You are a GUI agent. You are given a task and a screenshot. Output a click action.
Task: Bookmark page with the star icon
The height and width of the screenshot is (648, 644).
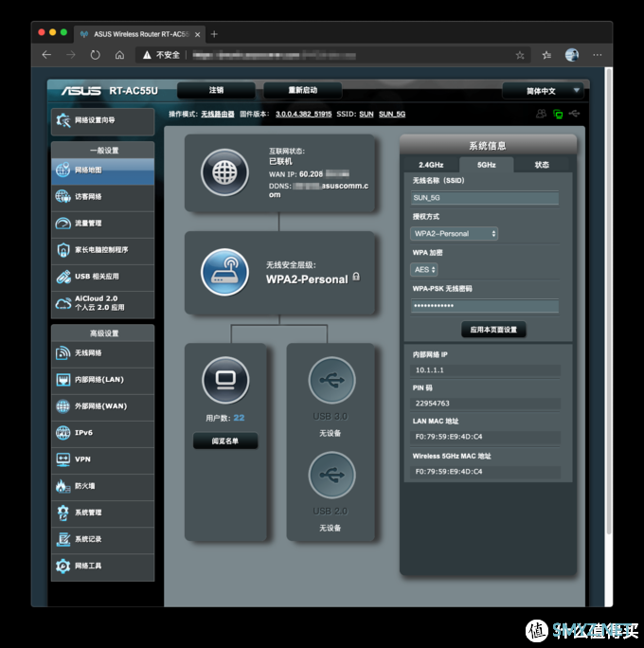tap(520, 55)
